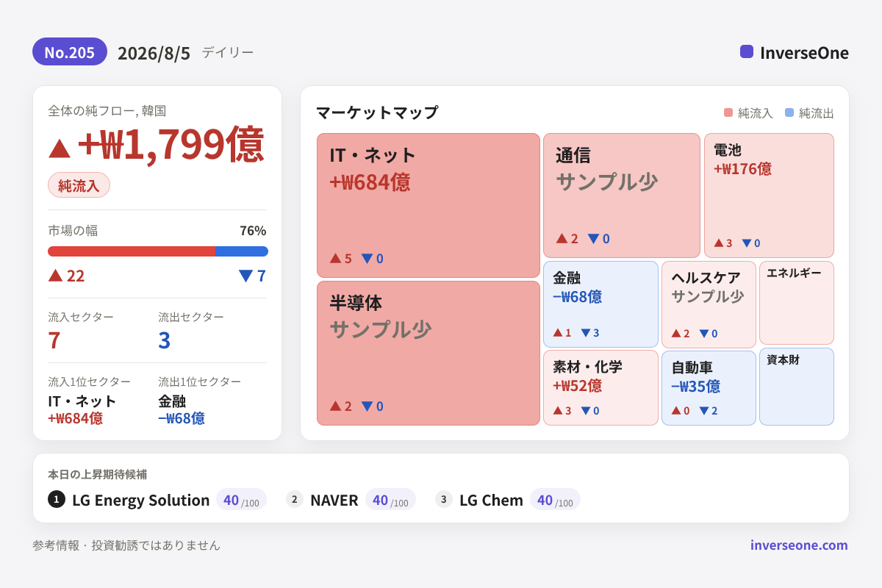Click rank 1 badge for LG Energy Solution
882x588 pixels.
57,499
